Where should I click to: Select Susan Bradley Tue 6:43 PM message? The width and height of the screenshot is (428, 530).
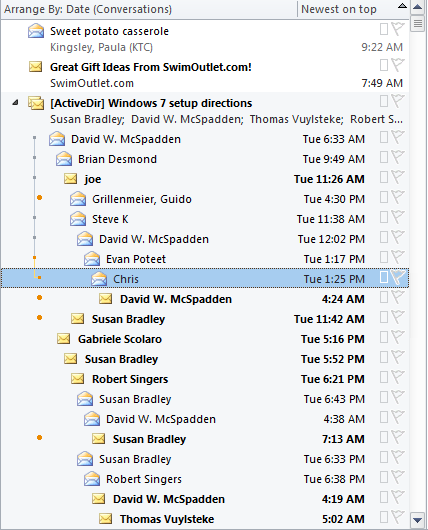pyautogui.click(x=205, y=399)
